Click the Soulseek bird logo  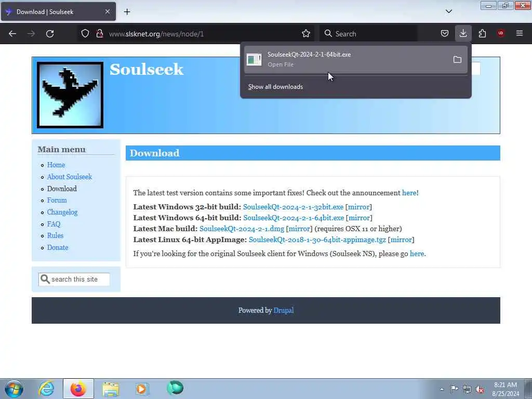[x=70, y=95]
